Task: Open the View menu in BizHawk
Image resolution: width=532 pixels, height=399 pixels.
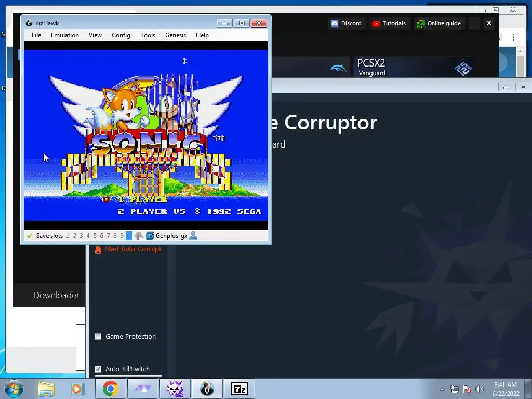Action: click(96, 35)
